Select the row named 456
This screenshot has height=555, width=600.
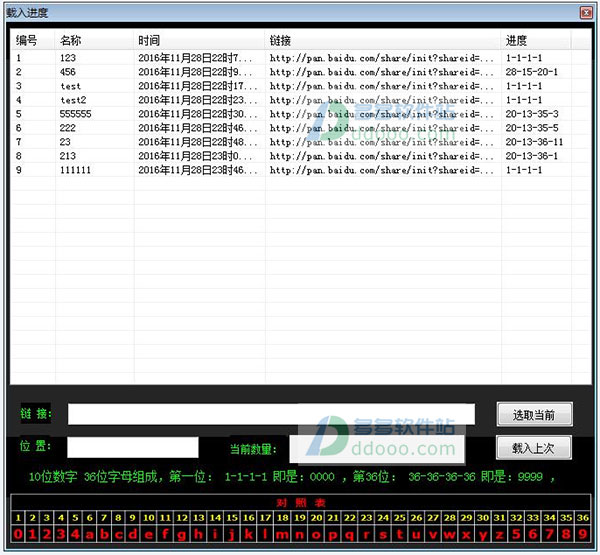pyautogui.click(x=300, y=72)
